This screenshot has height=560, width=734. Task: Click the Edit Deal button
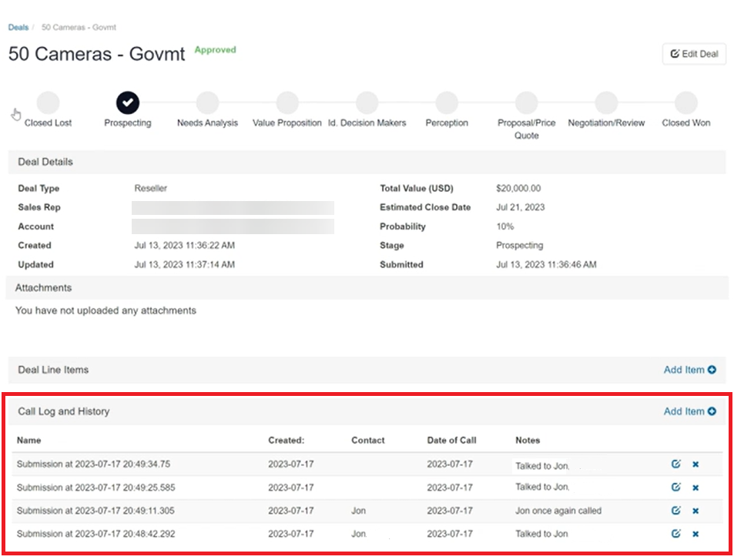click(693, 54)
